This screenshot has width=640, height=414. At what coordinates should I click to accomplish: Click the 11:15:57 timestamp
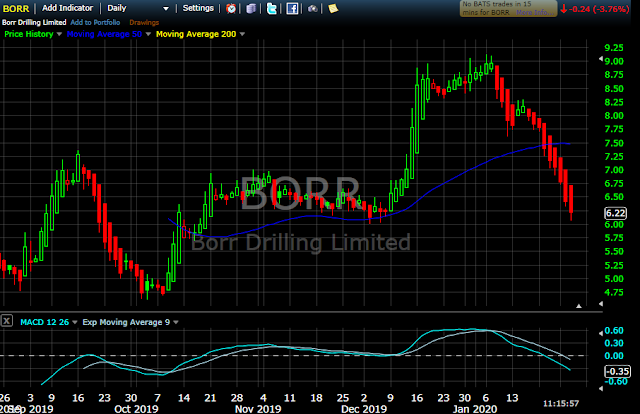pyautogui.click(x=561, y=404)
